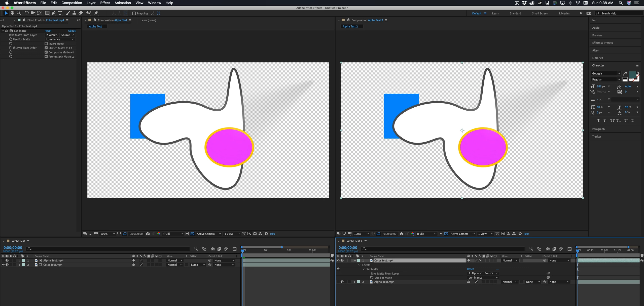Enable the Invert Matte checkbox

[46, 44]
